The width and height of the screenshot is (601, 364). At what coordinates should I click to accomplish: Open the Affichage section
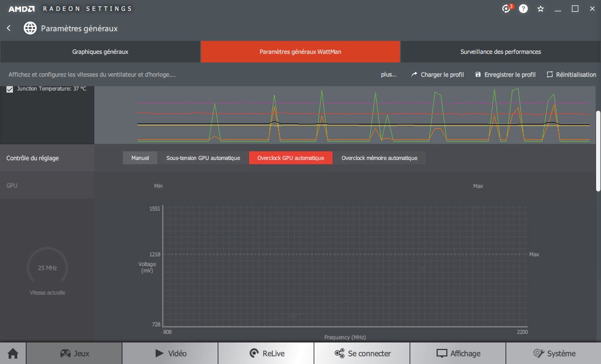tap(458, 354)
